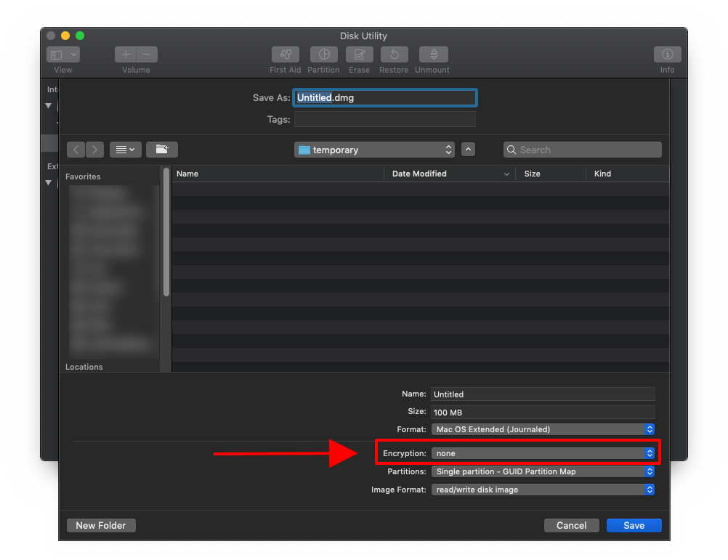Change file list view style
This screenshot has width=728, height=560.
coord(126,150)
